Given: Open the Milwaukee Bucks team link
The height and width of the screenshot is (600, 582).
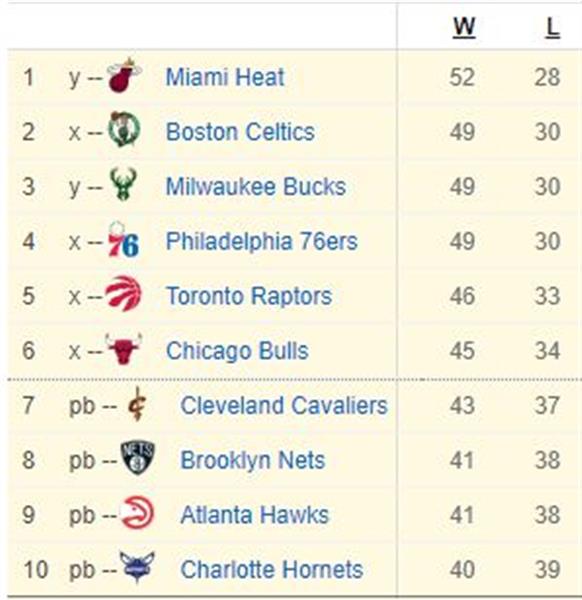Looking at the screenshot, I should click(x=256, y=187).
